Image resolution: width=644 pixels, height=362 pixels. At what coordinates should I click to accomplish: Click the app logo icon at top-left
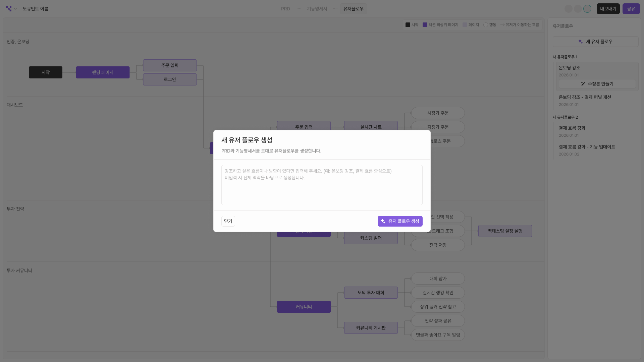[x=9, y=9]
